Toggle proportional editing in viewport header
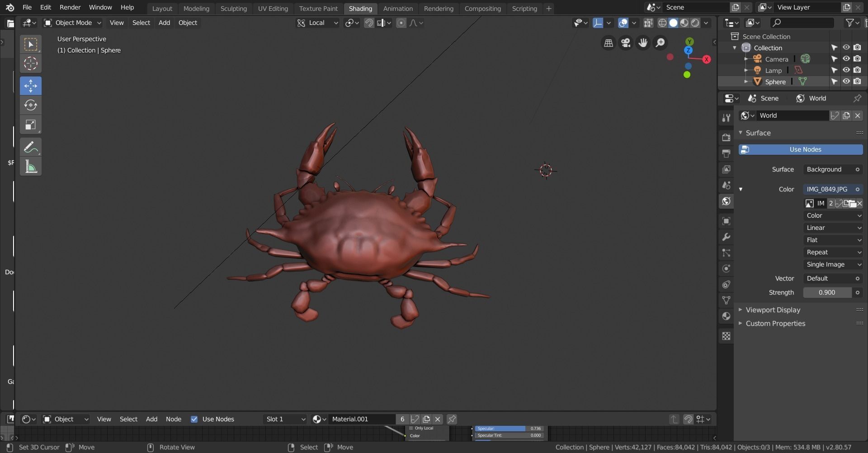Viewport: 868px width, 453px height. coord(401,23)
